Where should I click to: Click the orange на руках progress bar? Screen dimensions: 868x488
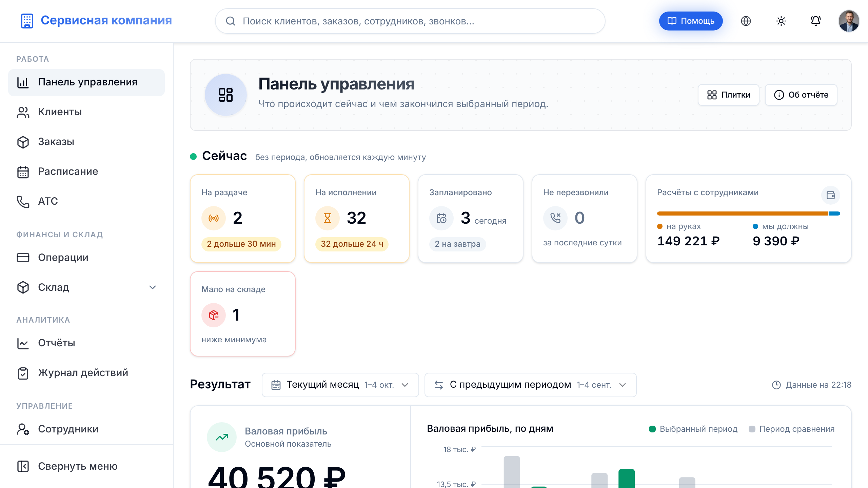pos(742,213)
